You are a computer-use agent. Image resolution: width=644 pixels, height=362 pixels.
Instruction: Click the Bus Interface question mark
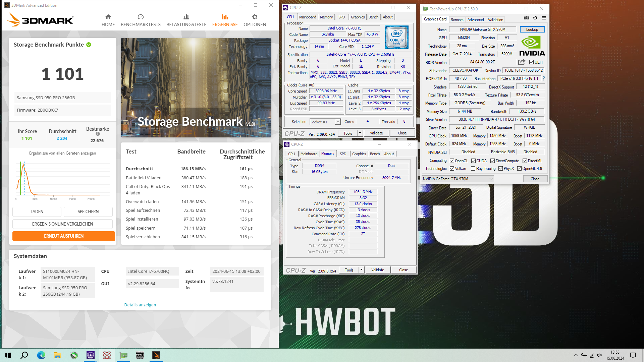click(x=544, y=78)
